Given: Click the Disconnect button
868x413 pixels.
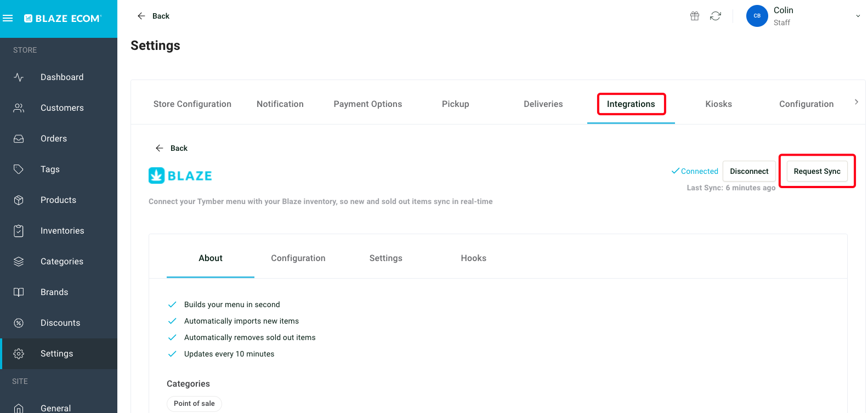Looking at the screenshot, I should tap(749, 171).
